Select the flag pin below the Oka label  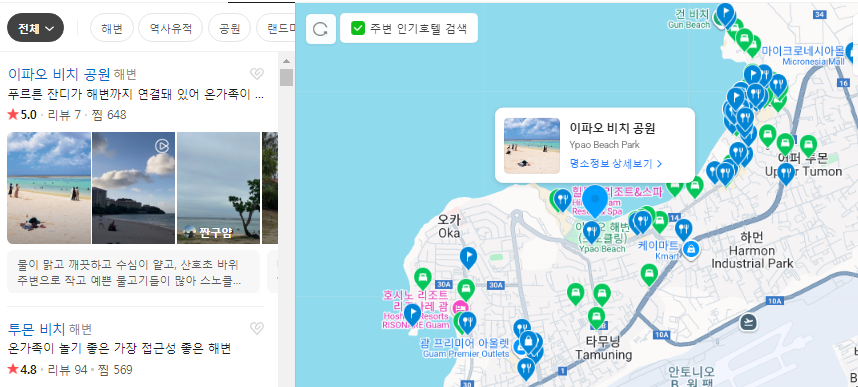(x=468, y=257)
